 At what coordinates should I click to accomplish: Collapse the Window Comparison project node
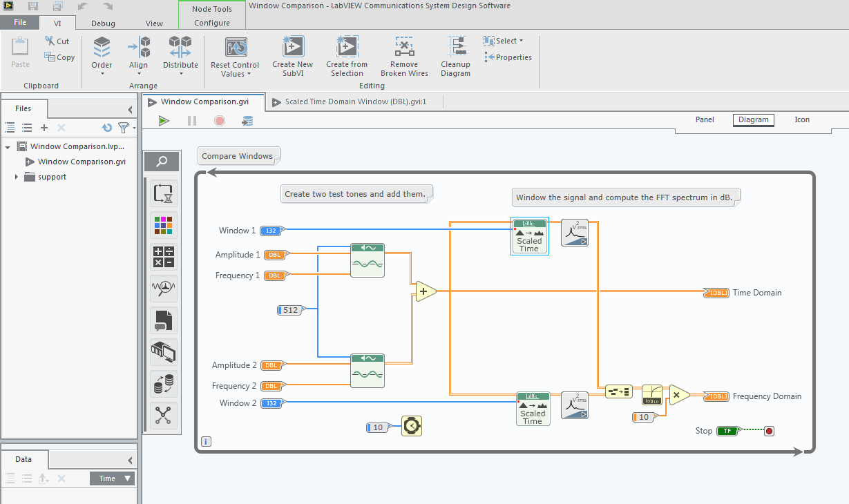point(8,146)
